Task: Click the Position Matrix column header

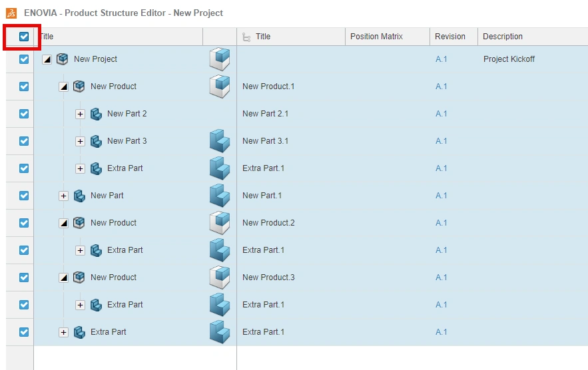Action: point(376,37)
